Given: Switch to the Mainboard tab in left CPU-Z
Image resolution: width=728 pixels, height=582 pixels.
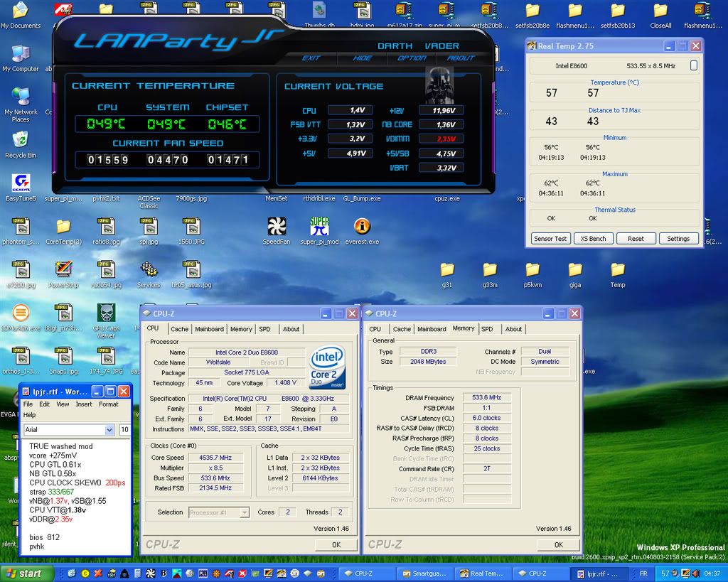Looking at the screenshot, I should click(x=209, y=329).
